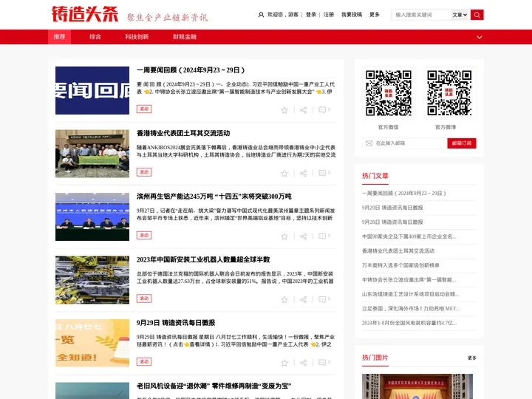Click the 邮箱订阅 button
The width and height of the screenshot is (532, 399).
tap(461, 143)
